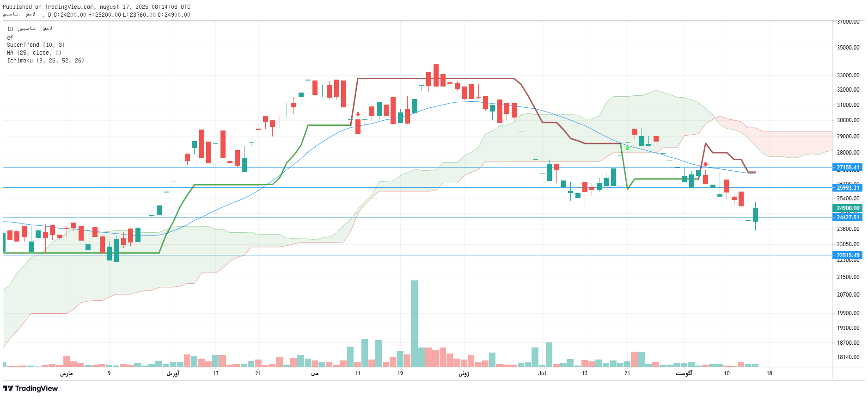Click the green 24900.00 current price label
This screenshot has width=868, height=397.
(x=848, y=208)
